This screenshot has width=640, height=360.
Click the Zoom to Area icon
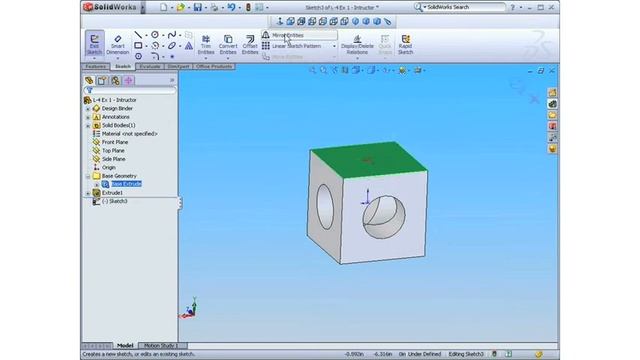pos(324,71)
